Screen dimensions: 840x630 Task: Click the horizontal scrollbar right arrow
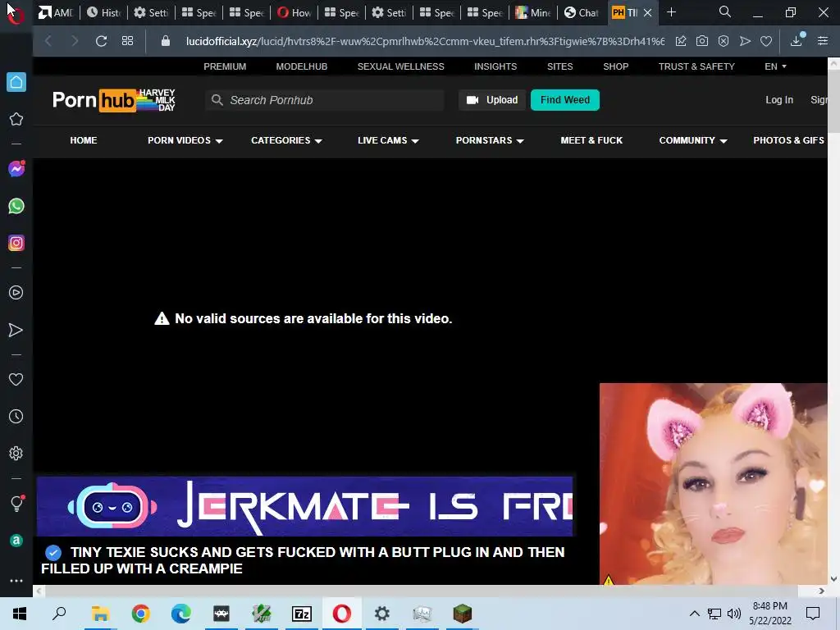(x=821, y=591)
